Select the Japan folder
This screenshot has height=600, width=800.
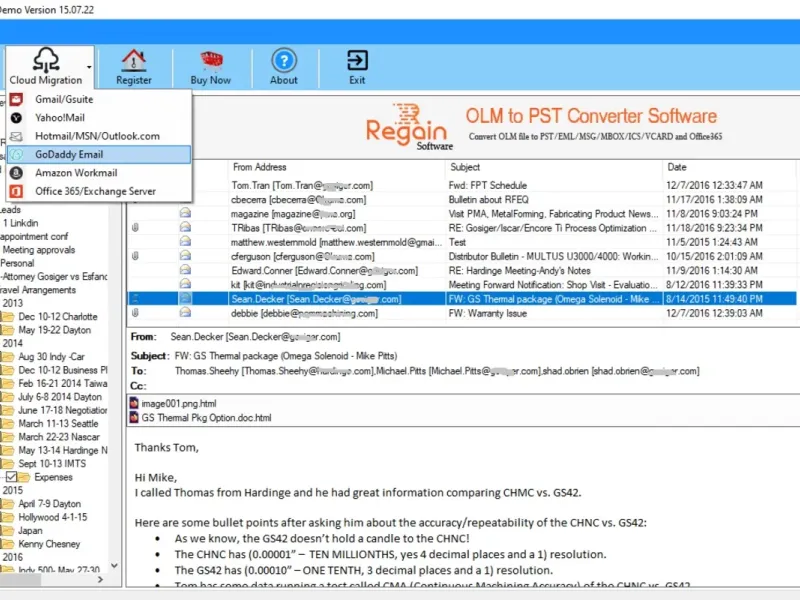(x=30, y=531)
